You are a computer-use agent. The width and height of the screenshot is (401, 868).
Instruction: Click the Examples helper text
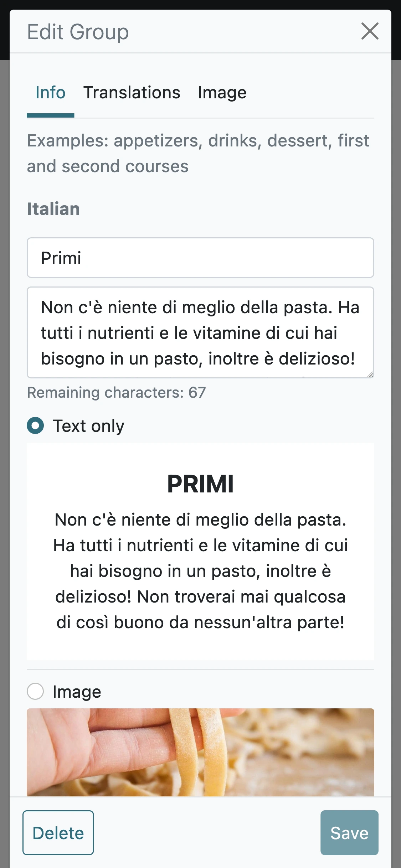pos(198,153)
